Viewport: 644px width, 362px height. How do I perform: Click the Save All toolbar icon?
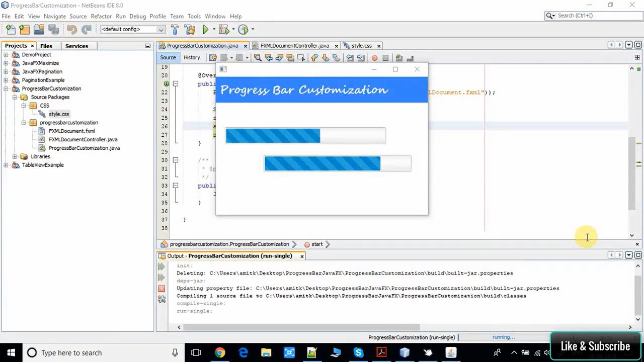[53, 30]
